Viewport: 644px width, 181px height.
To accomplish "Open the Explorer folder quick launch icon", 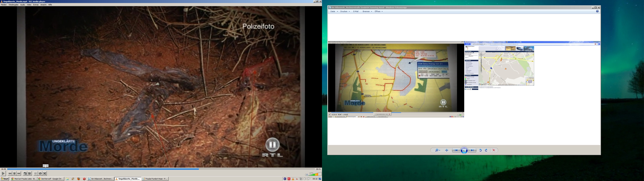I will point(67,179).
